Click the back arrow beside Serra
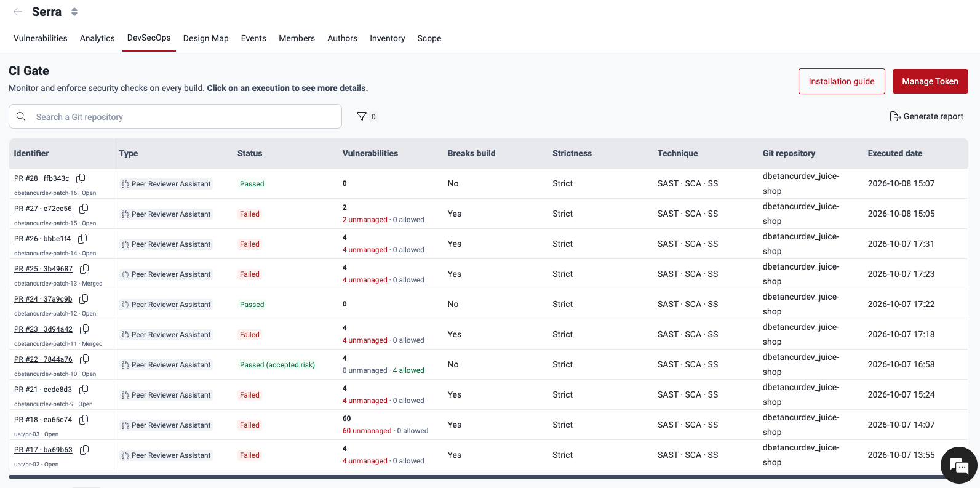The height and width of the screenshot is (488, 980). point(18,12)
